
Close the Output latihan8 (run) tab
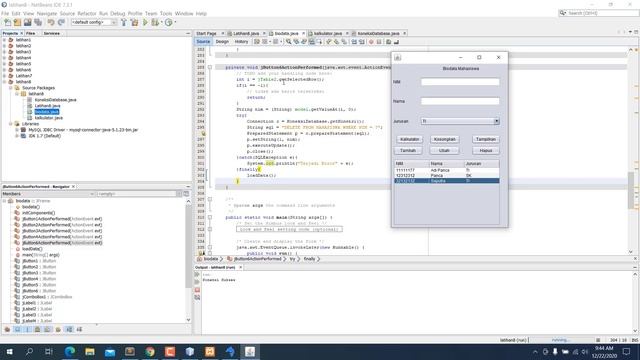tap(240, 267)
